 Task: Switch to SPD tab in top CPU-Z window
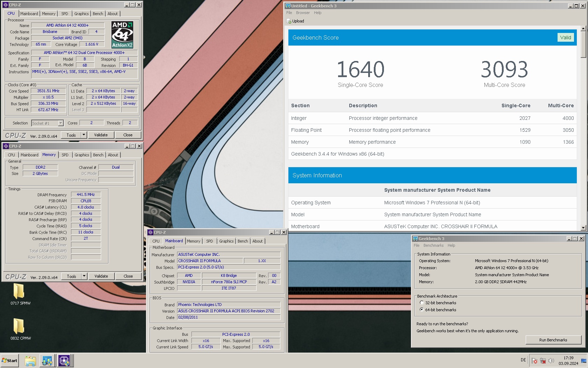pyautogui.click(x=65, y=14)
